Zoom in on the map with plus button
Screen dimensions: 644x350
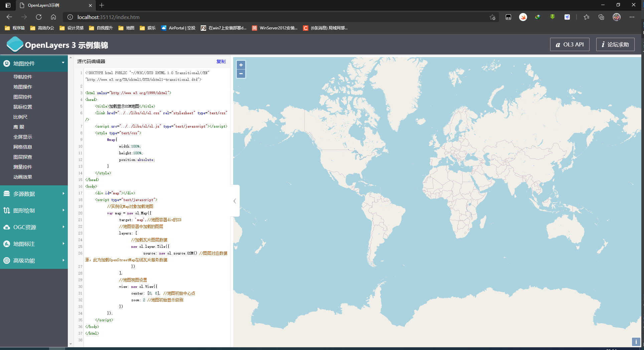241,65
